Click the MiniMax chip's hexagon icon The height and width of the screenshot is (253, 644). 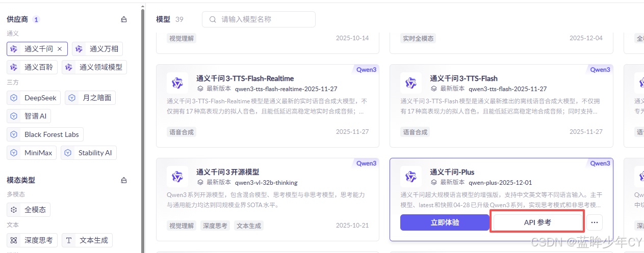click(x=14, y=153)
